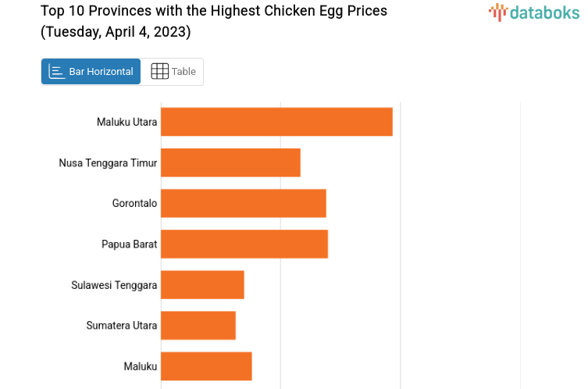Click the Nusa Tenggara Timur label
Screen dimensions: 588x389
coord(108,162)
